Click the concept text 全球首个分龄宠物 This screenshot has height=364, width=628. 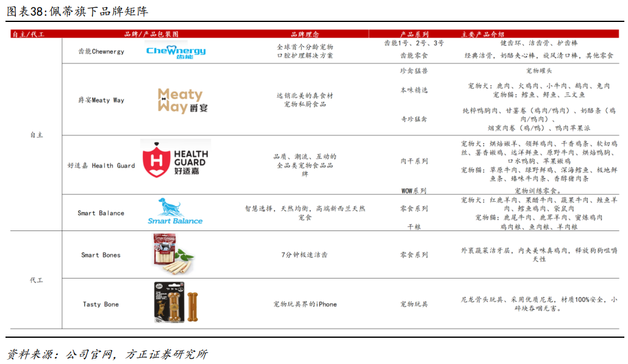pyautogui.click(x=305, y=47)
